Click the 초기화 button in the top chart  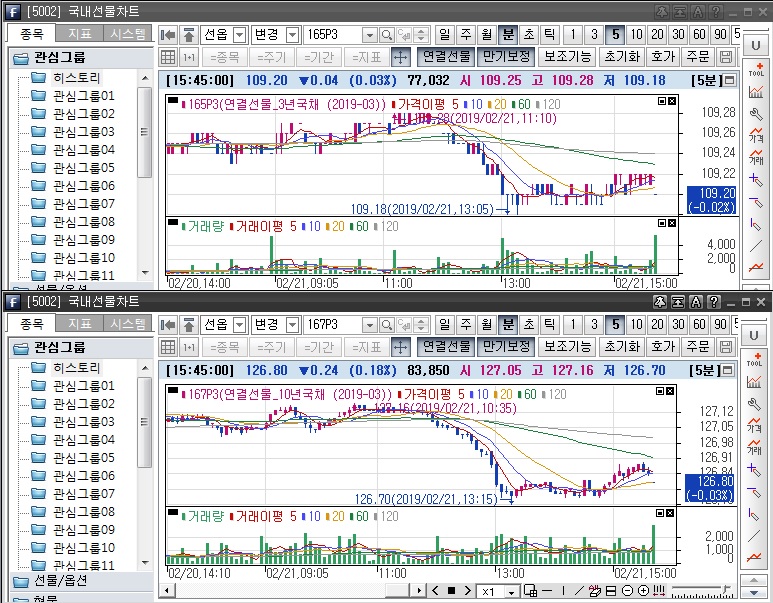click(623, 57)
